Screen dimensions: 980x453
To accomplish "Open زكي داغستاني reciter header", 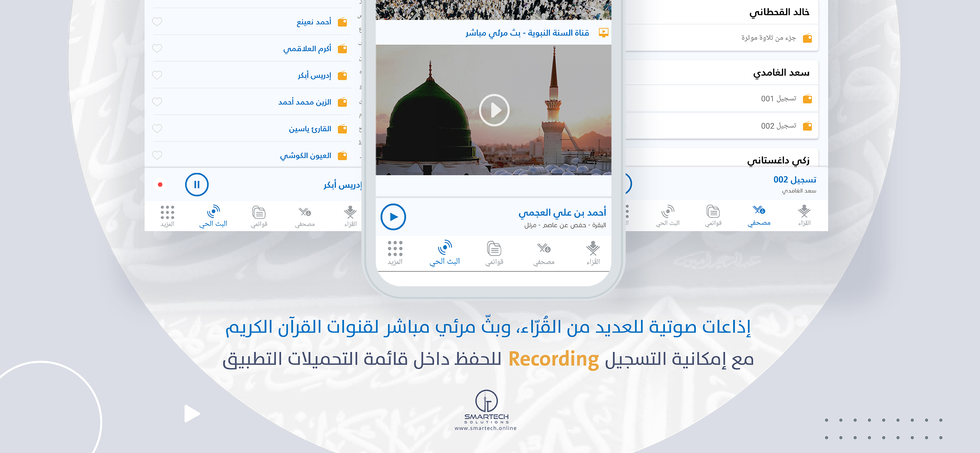I will pyautogui.click(x=778, y=160).
